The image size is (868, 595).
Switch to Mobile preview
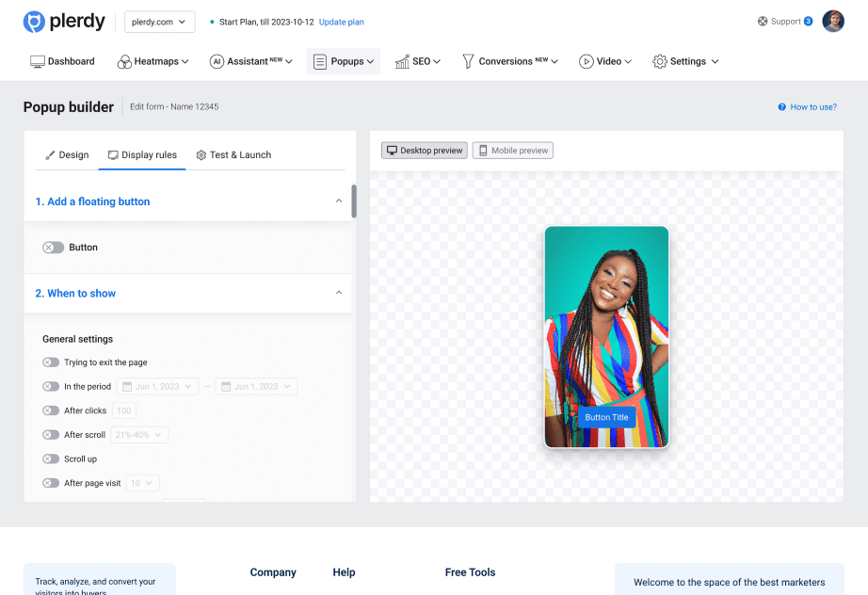coord(512,151)
